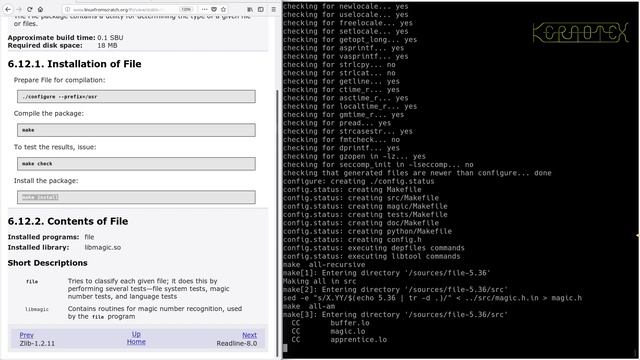Click the ./configure --prefix=/usr command box
The image size is (640, 360).
(136, 97)
